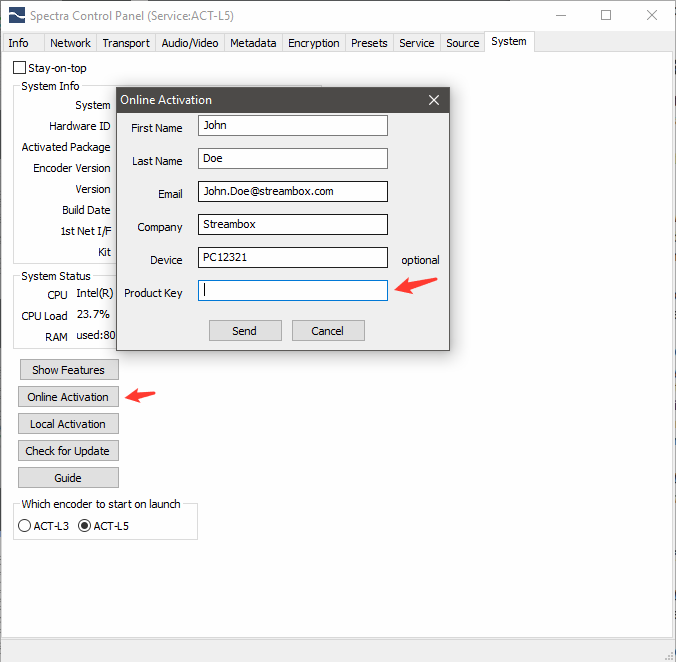Screen dimensions: 676x662
Task: Click the Spectra app icon in title bar
Action: click(x=15, y=16)
